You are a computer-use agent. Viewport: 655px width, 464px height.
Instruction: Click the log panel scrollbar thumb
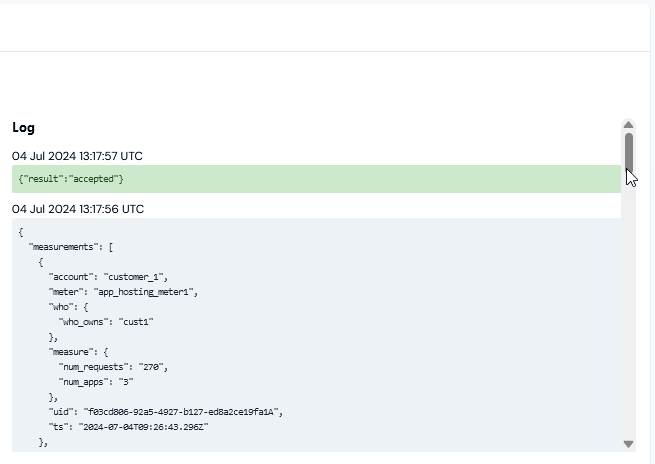click(x=629, y=152)
